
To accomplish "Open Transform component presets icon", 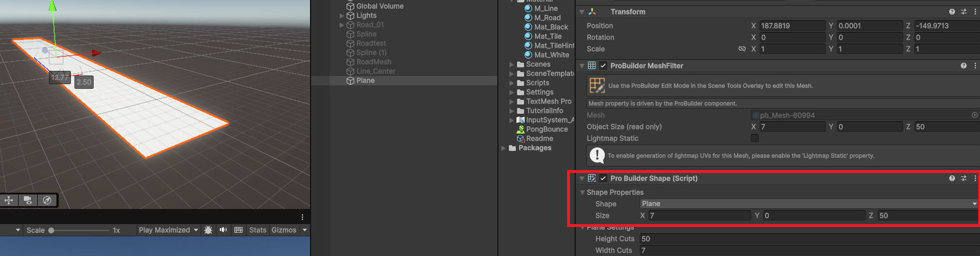I will coord(964,12).
